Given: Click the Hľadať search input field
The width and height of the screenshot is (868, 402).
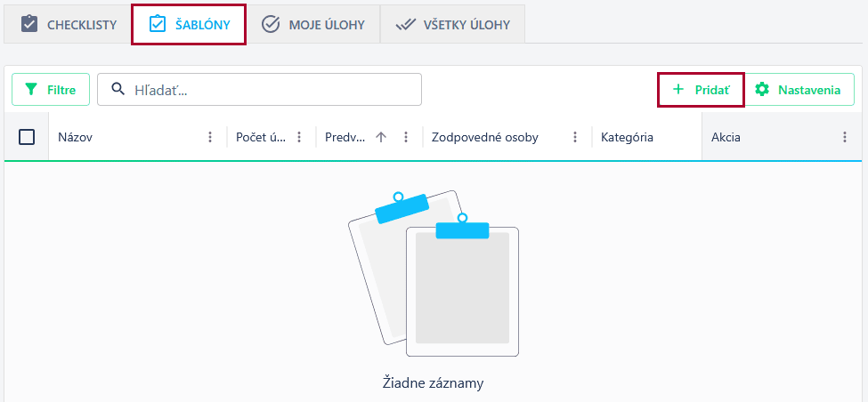Looking at the screenshot, I should (x=267, y=90).
